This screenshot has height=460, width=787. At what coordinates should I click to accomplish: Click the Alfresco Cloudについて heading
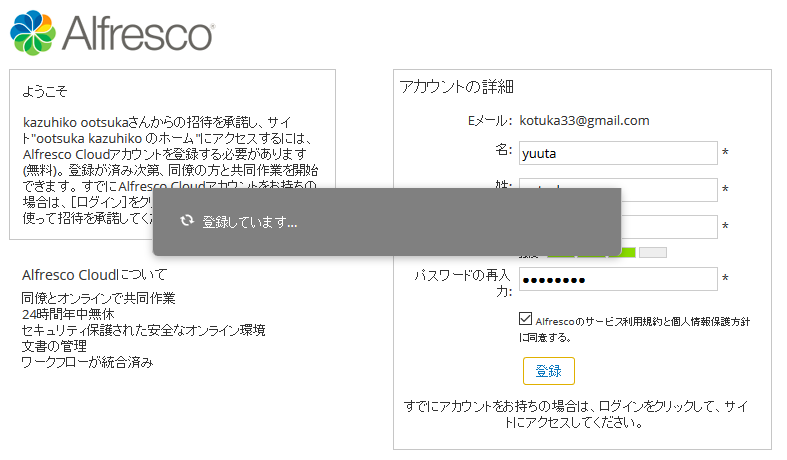point(94,275)
